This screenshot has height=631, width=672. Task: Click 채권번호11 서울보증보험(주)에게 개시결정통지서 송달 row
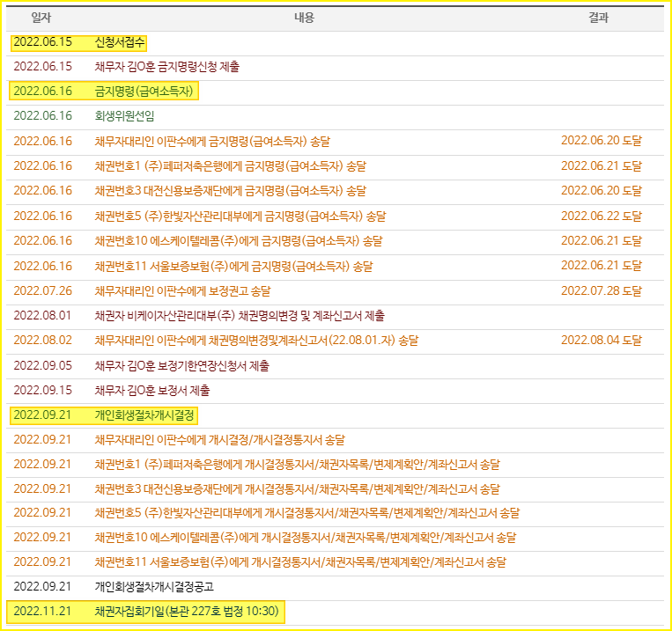point(336,562)
